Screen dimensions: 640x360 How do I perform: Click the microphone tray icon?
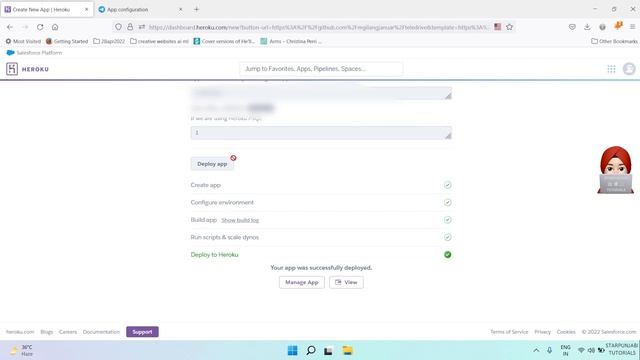550,350
